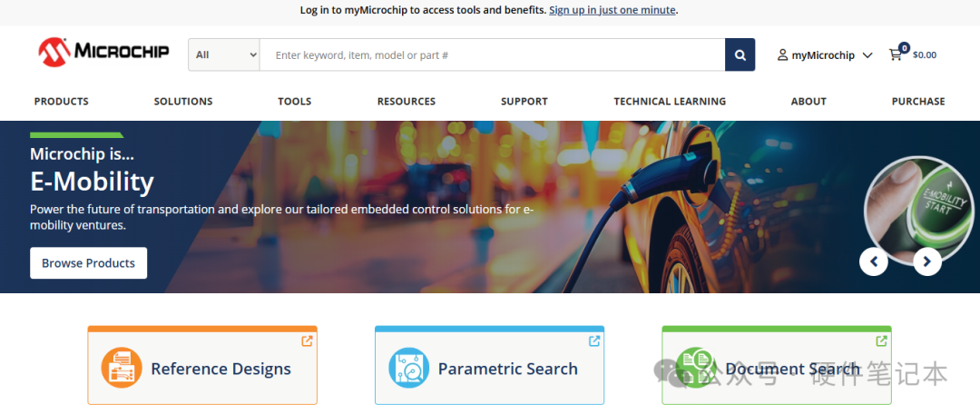
Task: Open the All search category dropdown
Action: [224, 54]
